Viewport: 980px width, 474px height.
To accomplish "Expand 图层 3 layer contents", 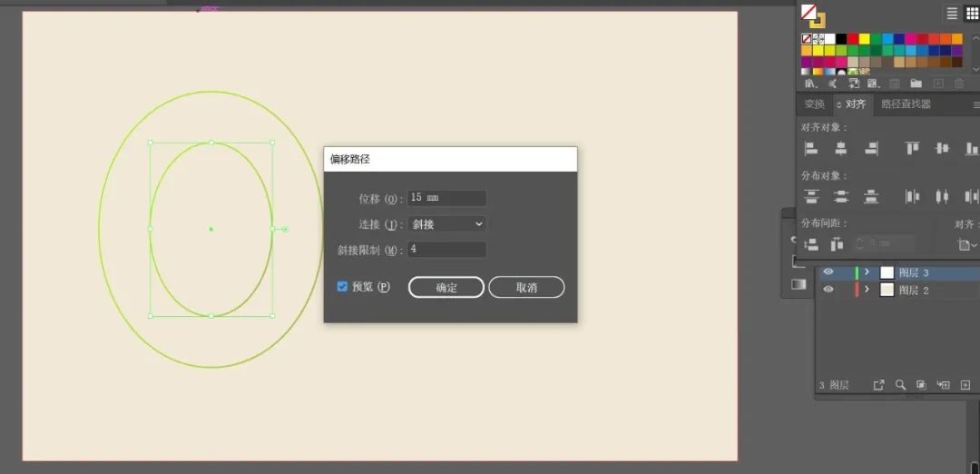I will coord(867,272).
